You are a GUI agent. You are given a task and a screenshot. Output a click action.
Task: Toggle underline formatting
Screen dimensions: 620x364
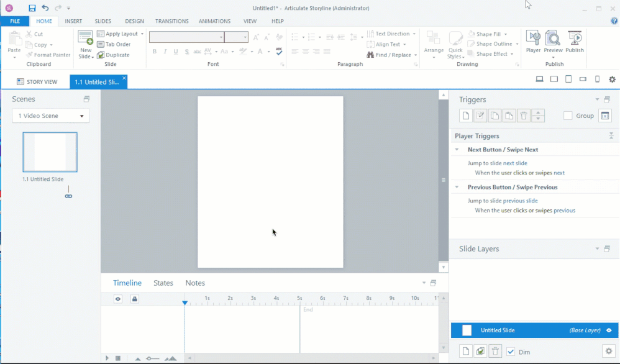(176, 52)
